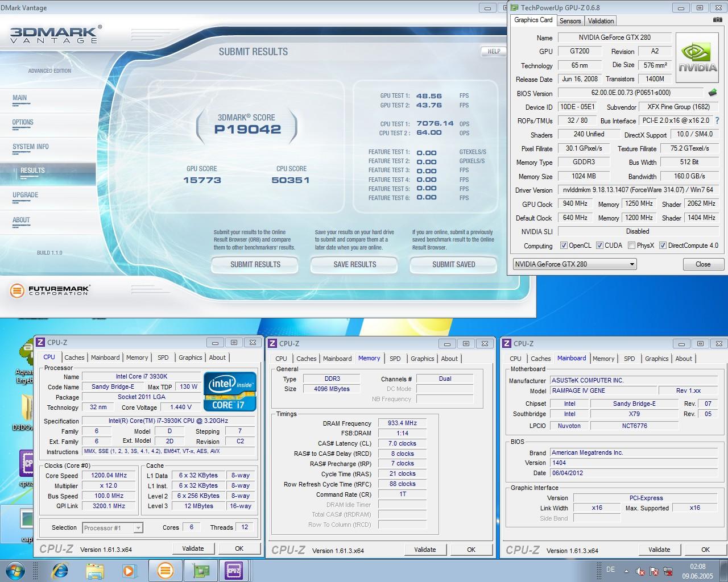Toggle the CUDA checkbox in GPU-Z
The width and height of the screenshot is (728, 582).
pyautogui.click(x=599, y=246)
